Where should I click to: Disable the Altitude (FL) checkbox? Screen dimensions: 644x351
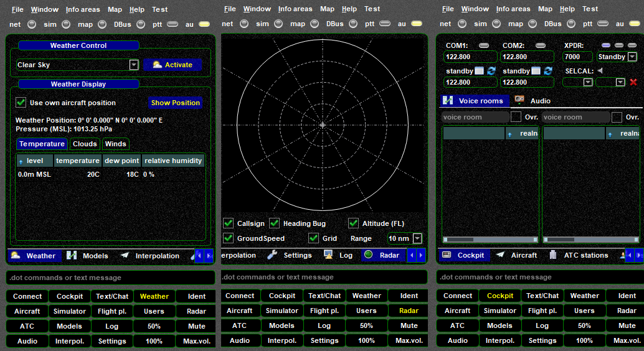tap(353, 223)
